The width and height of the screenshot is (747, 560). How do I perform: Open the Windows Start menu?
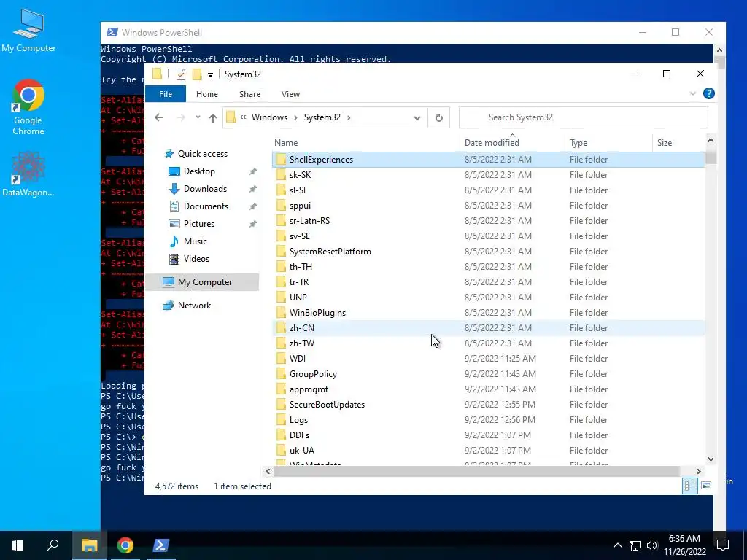coord(18,545)
